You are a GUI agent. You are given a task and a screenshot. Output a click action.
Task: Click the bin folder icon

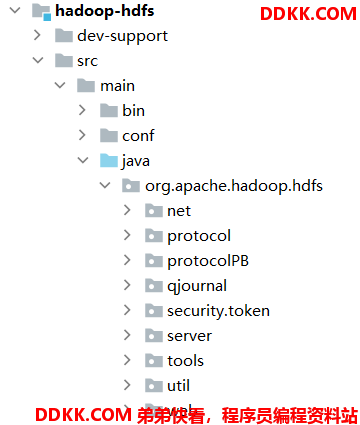109,110
